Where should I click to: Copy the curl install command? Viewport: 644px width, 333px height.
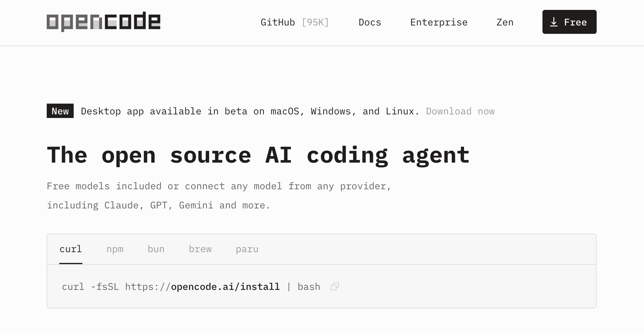pyautogui.click(x=335, y=287)
